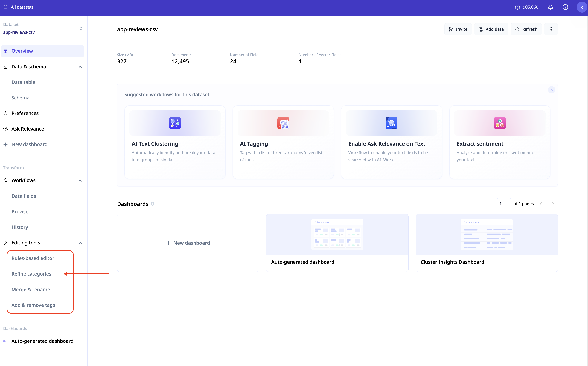
Task: Click the AI Tagging workflow icon
Action: [283, 123]
